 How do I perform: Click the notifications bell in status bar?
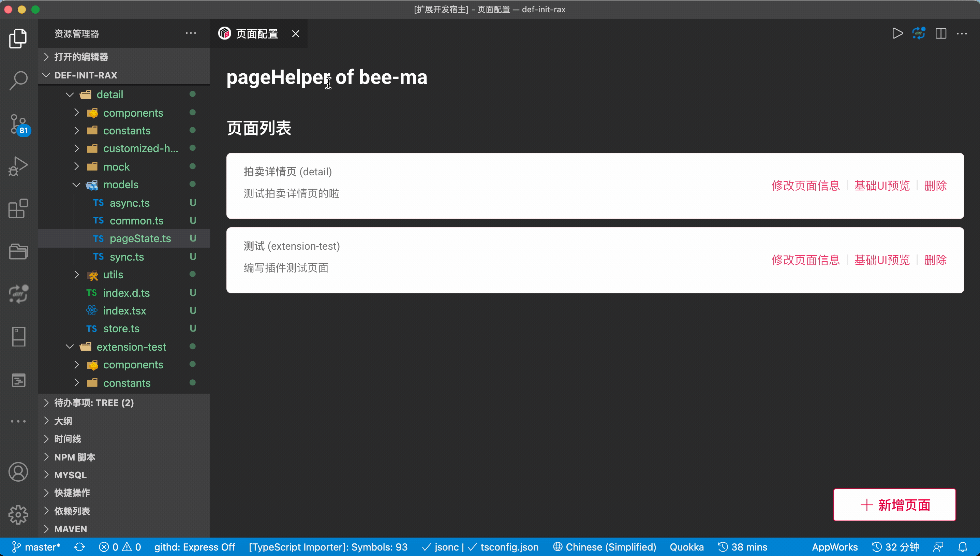(963, 547)
